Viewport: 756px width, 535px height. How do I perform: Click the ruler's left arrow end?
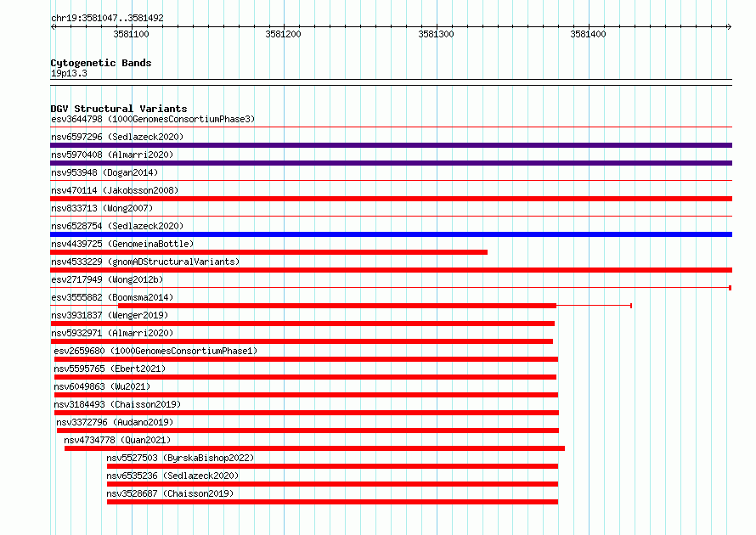pyautogui.click(x=53, y=26)
